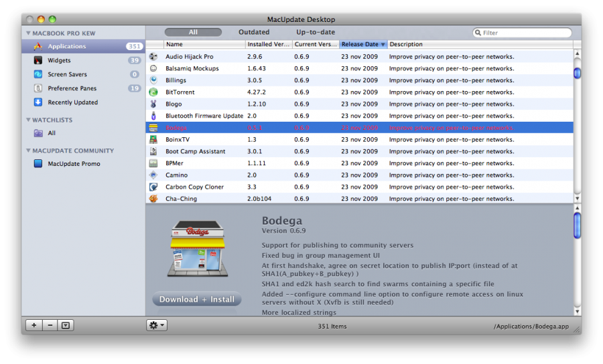Collapse the WATCHLISTS section
The height and width of the screenshot is (364, 603).
click(28, 120)
